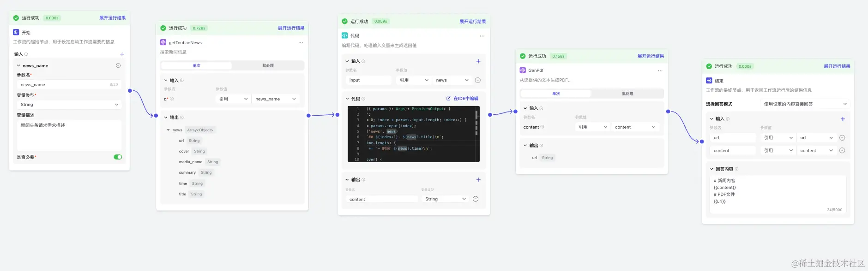This screenshot has width=868, height=271.
Task: Collapse 代码 section in code node
Action: (x=347, y=99)
